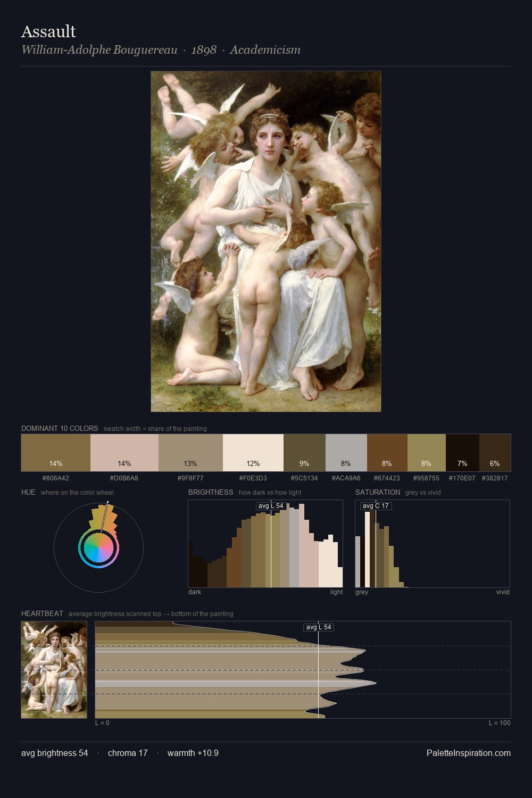Click the #170E07 near-black swatch
This screenshot has height=798, width=532.
pos(462,453)
